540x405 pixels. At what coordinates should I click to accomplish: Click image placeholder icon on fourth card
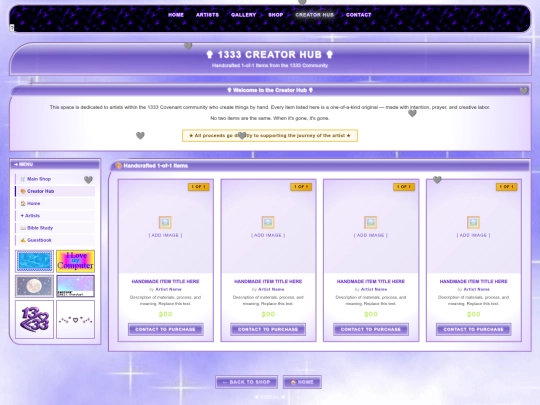coord(473,222)
